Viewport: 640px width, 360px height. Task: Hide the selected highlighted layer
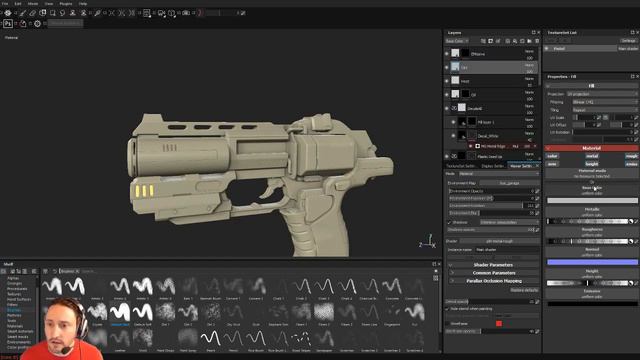pos(447,67)
